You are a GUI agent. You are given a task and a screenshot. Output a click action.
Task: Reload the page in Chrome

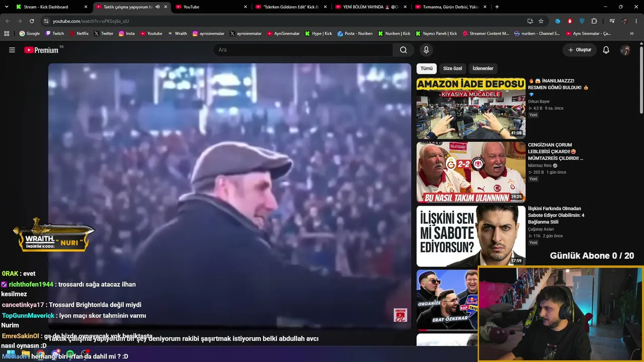pyautogui.click(x=32, y=21)
